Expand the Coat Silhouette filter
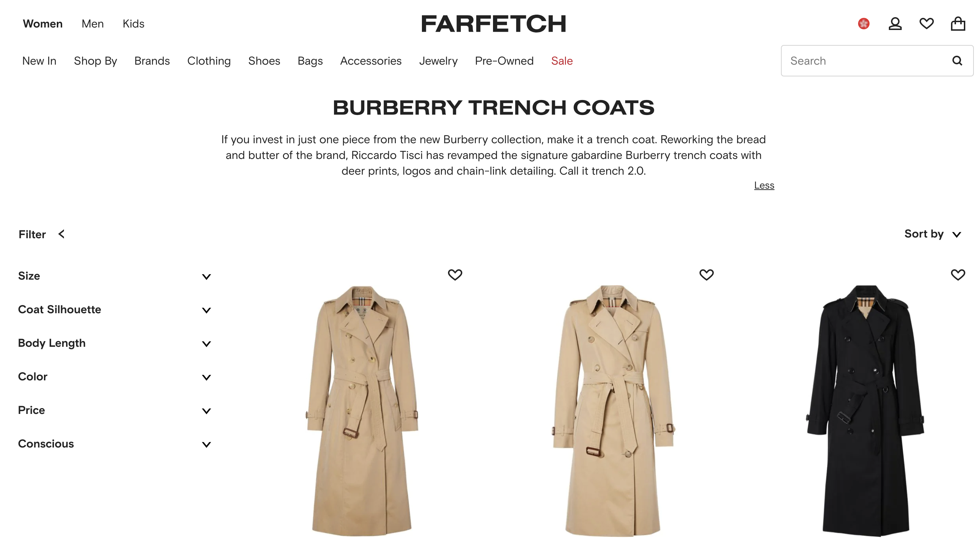Image resolution: width=976 pixels, height=560 pixels. (115, 310)
